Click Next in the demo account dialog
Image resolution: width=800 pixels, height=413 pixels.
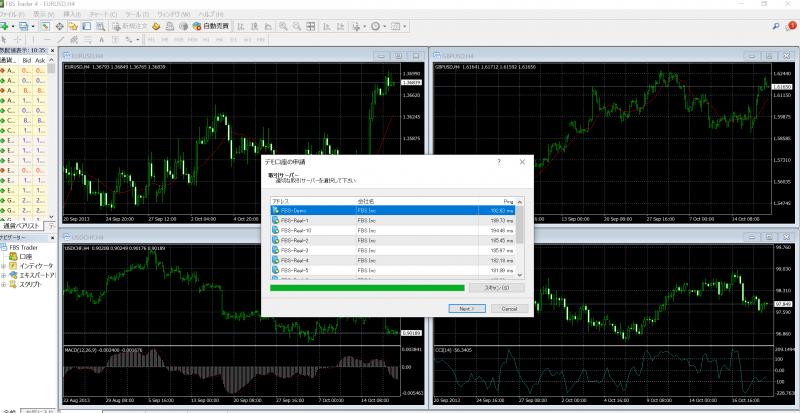(467, 308)
